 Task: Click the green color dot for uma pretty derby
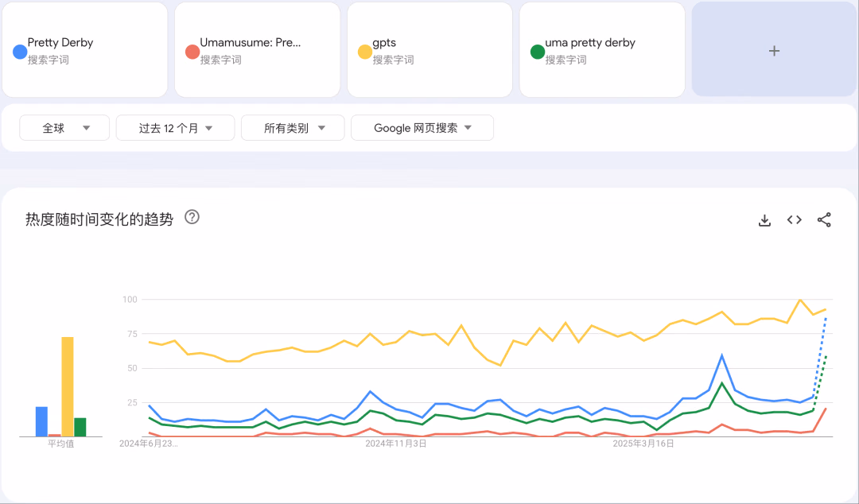538,52
